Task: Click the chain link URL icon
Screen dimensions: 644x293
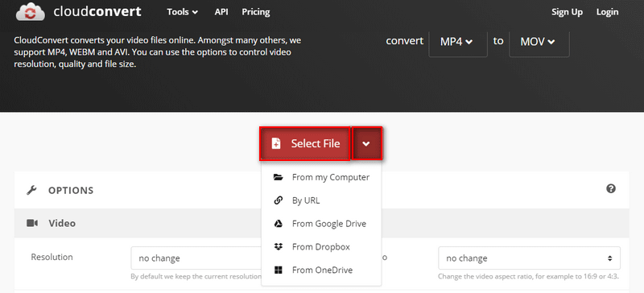Action: tap(278, 200)
